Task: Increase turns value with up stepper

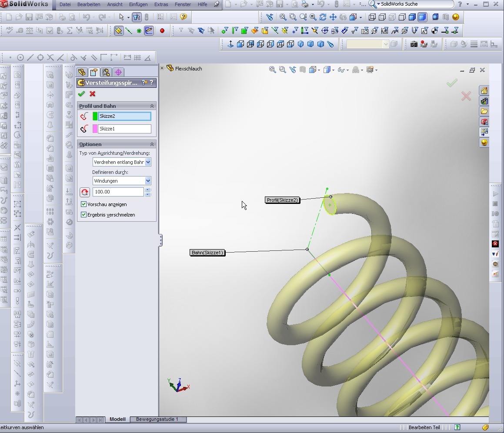Action: point(147,190)
